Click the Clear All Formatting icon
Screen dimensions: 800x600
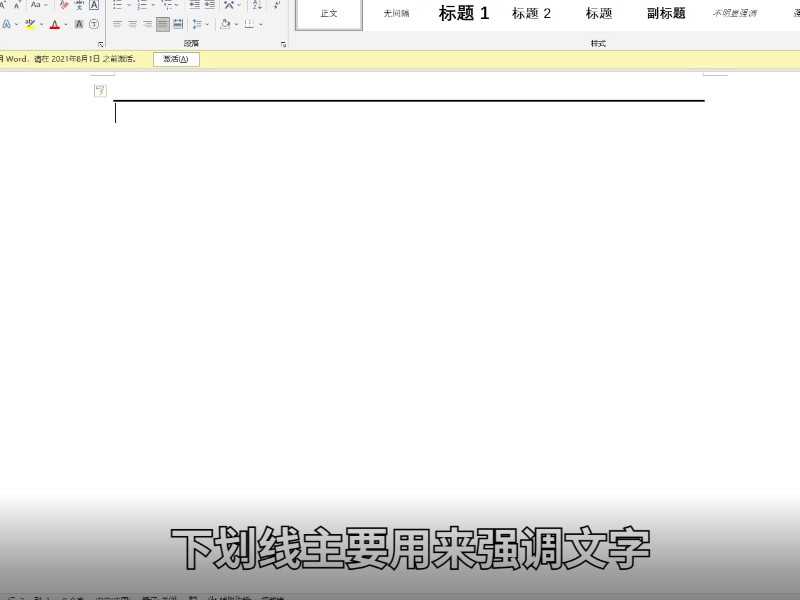pyautogui.click(x=63, y=5)
